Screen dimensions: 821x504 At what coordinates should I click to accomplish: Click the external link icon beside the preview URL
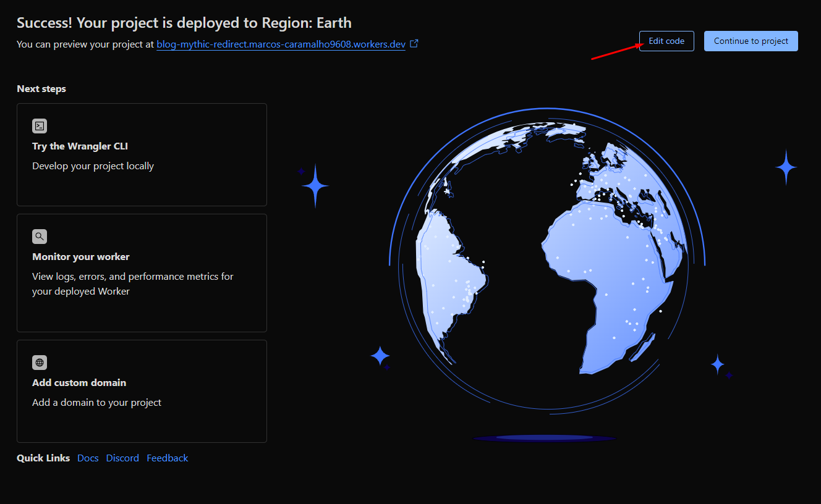coord(414,43)
